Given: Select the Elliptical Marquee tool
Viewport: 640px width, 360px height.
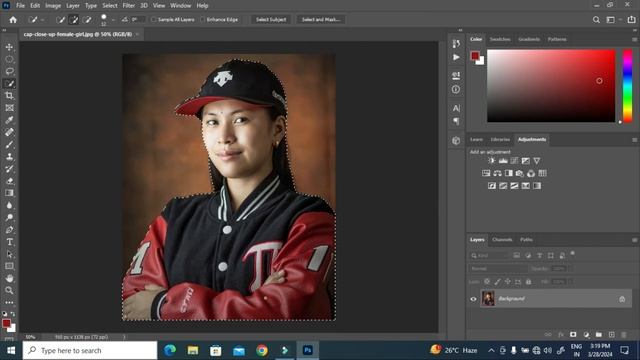Looking at the screenshot, I should [x=9, y=59].
